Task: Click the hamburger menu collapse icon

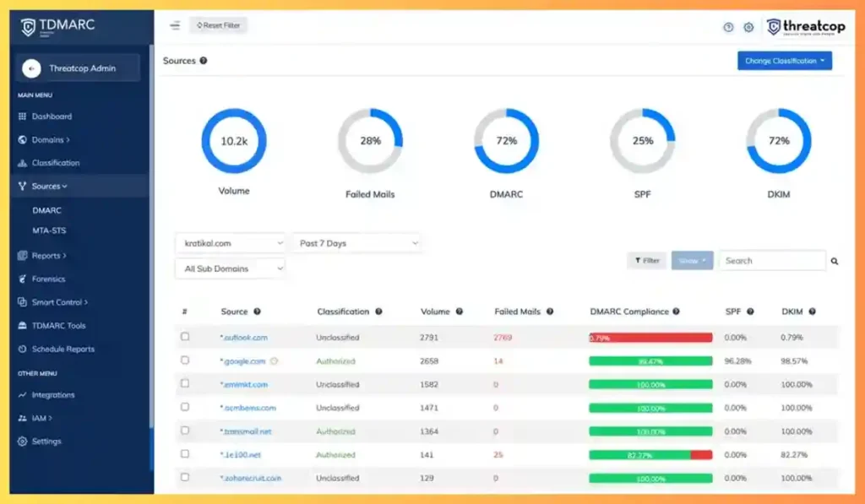Action: tap(175, 25)
